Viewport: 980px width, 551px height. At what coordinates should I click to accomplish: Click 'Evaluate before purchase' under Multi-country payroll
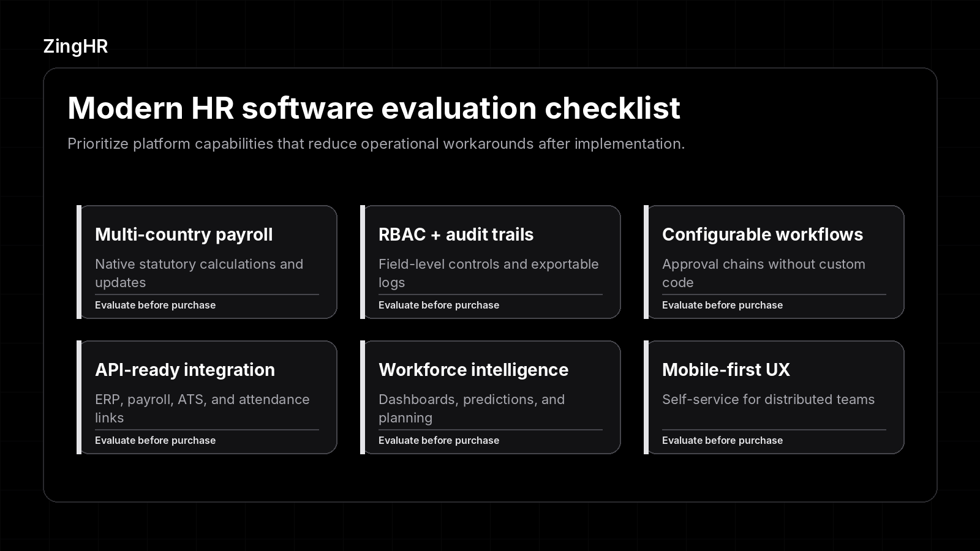click(155, 305)
